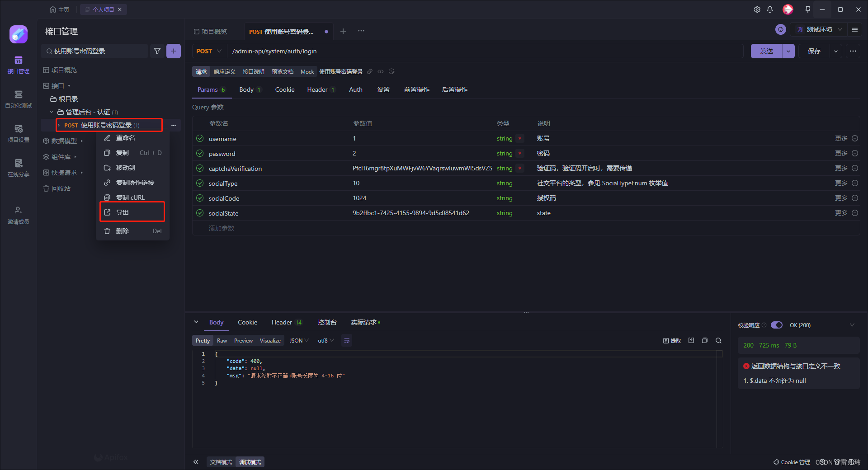868x470 pixels.
Task: Open Cookie 管理 in the status bar
Action: [x=792, y=462]
